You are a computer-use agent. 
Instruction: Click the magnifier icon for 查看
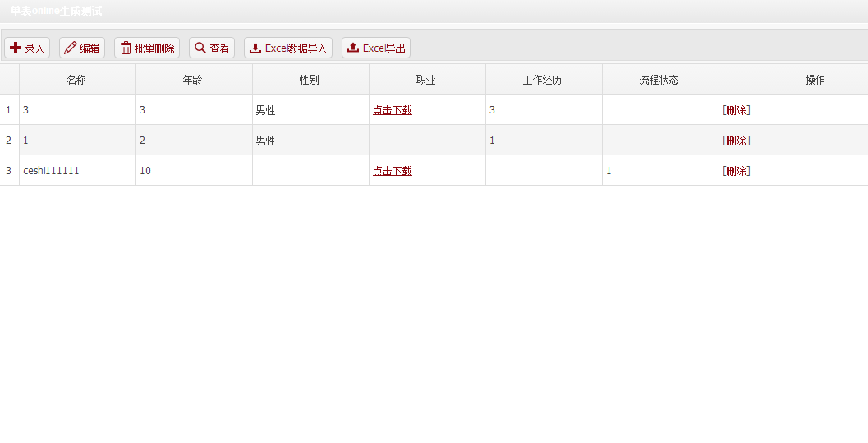point(200,48)
